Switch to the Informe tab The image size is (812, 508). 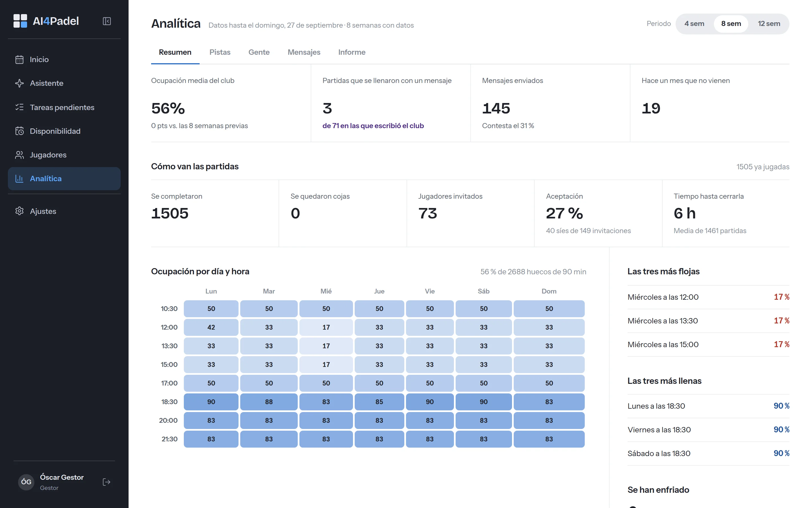tap(352, 52)
